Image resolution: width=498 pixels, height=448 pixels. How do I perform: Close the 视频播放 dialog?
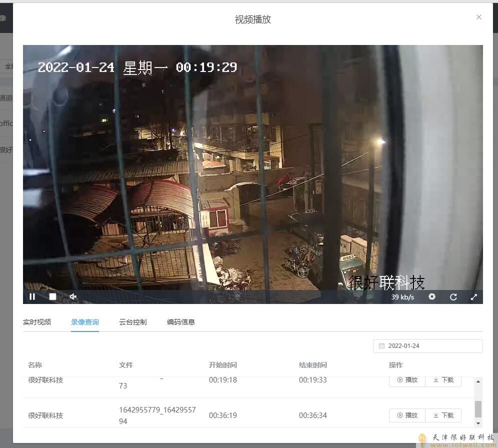[479, 17]
